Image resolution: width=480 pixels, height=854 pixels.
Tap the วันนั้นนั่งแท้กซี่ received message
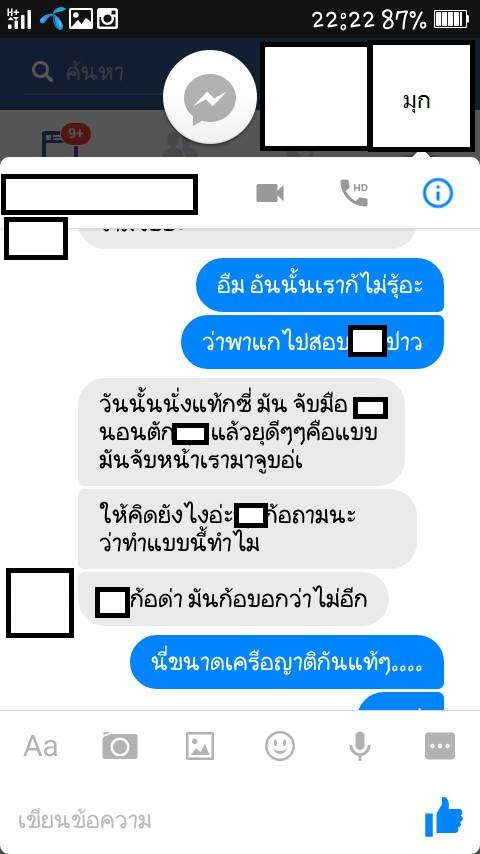click(x=241, y=432)
